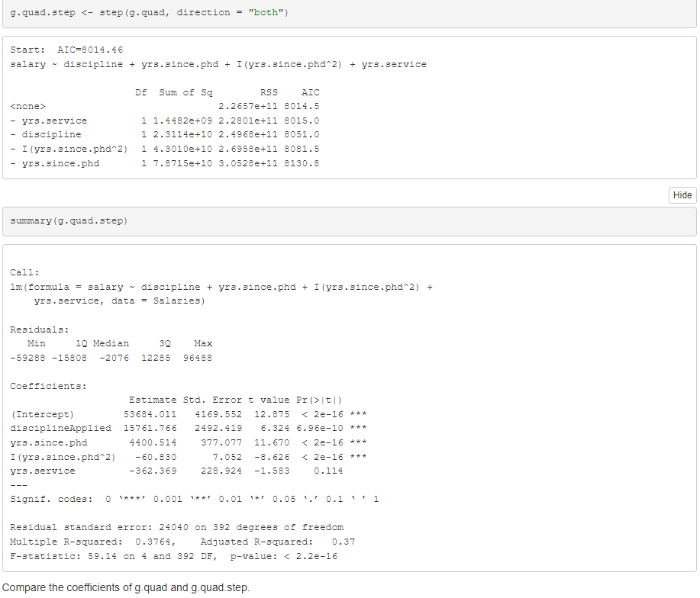Click the Hide button above summary chunk

click(681, 195)
